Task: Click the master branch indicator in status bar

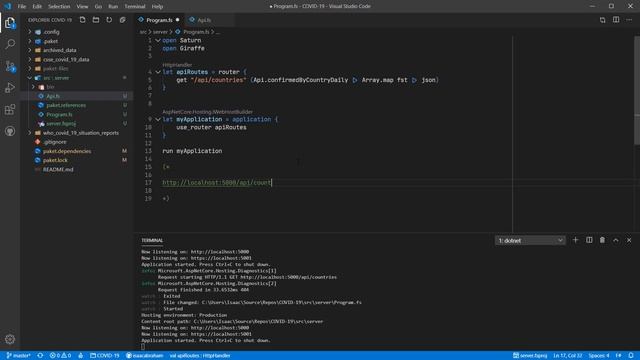Action: 18,356
